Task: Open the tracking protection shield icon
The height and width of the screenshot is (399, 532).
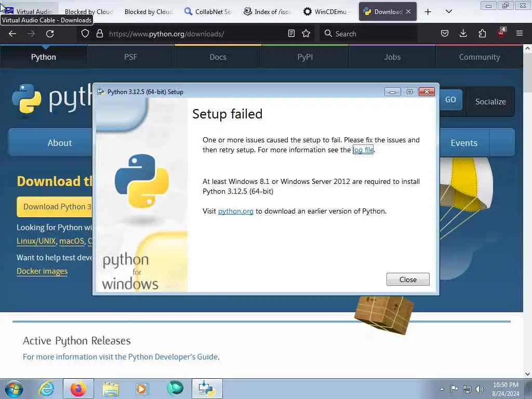Action: (85, 34)
